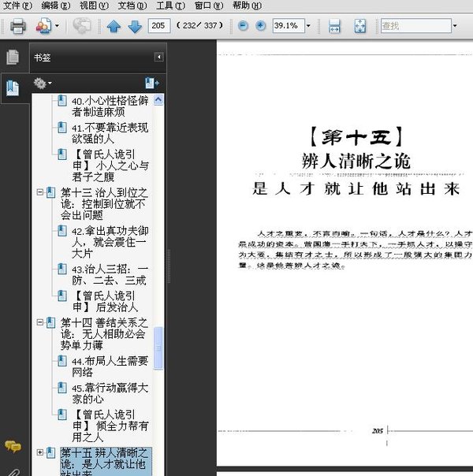Click the Print icon in the toolbar
473x476 pixels.
pos(17,26)
